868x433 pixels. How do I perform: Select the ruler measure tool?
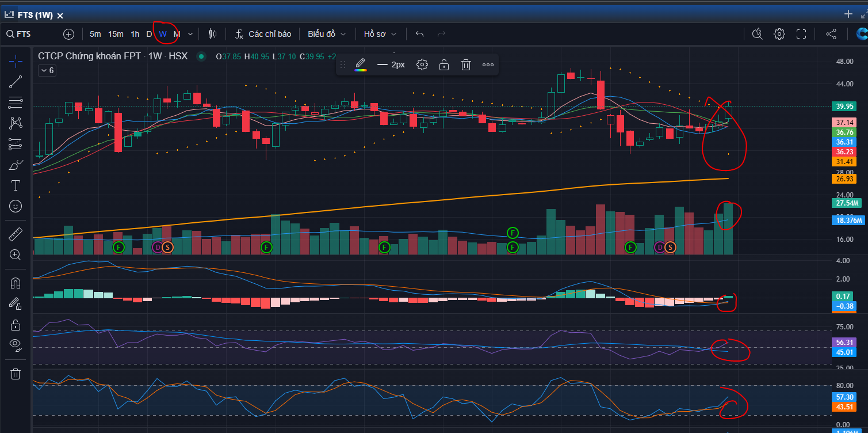(x=16, y=234)
